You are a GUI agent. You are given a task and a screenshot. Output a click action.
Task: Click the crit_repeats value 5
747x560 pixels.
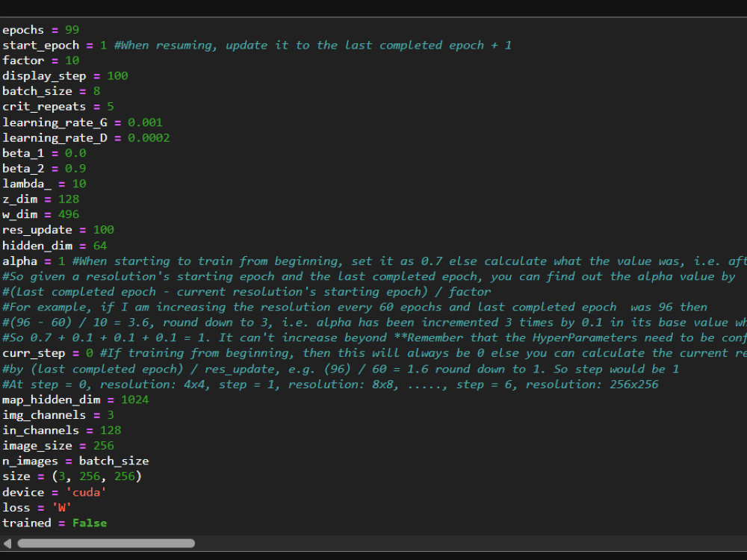[111, 106]
